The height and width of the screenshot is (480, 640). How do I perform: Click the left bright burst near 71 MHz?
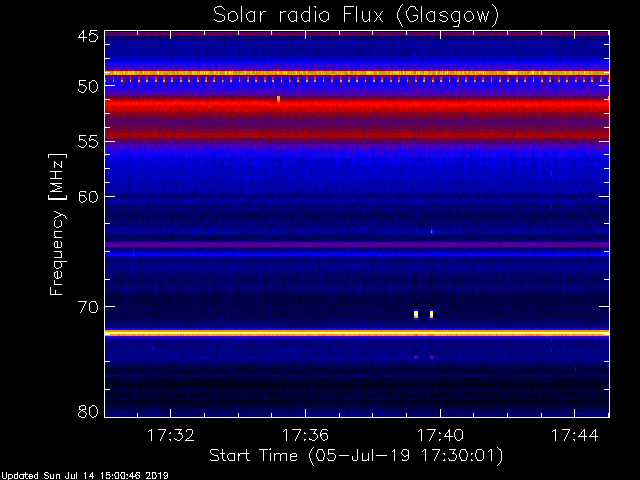pyautogui.click(x=416, y=314)
